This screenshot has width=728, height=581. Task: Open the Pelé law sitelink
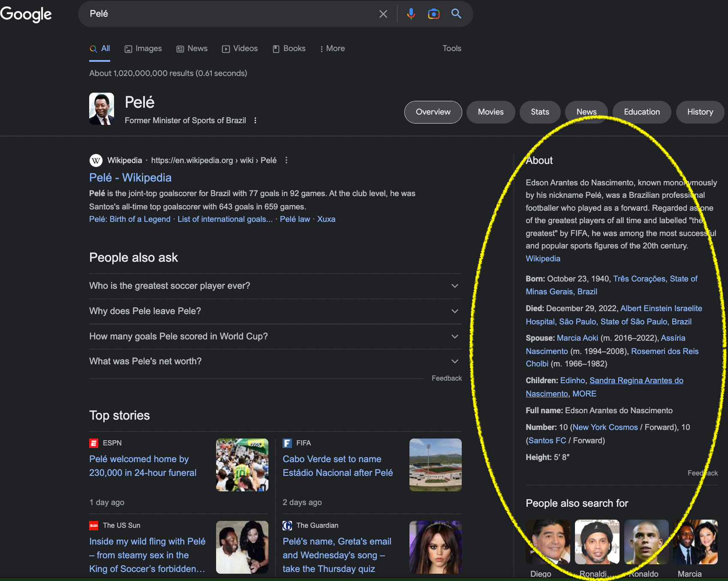click(x=295, y=219)
